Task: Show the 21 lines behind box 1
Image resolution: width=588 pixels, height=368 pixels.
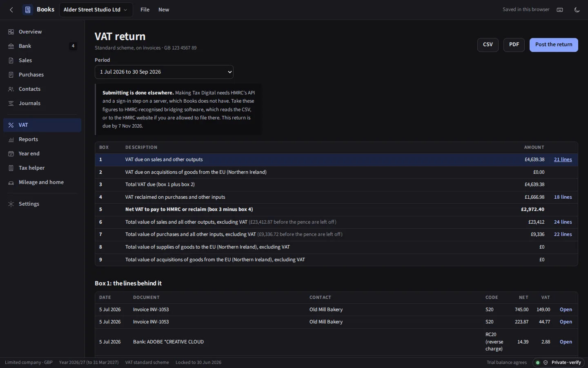Action: point(563,160)
